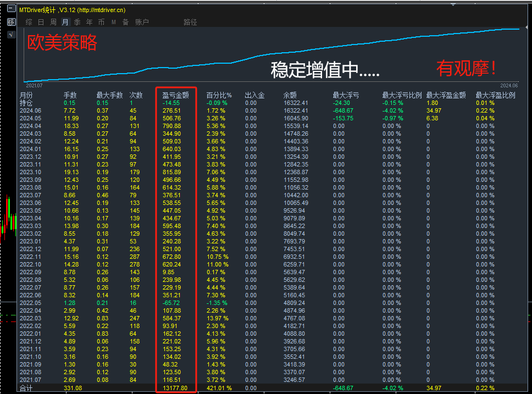Switch to yearly (年) statistics
Image resolution: width=532 pixels, height=394 pixels.
pyautogui.click(x=89, y=23)
